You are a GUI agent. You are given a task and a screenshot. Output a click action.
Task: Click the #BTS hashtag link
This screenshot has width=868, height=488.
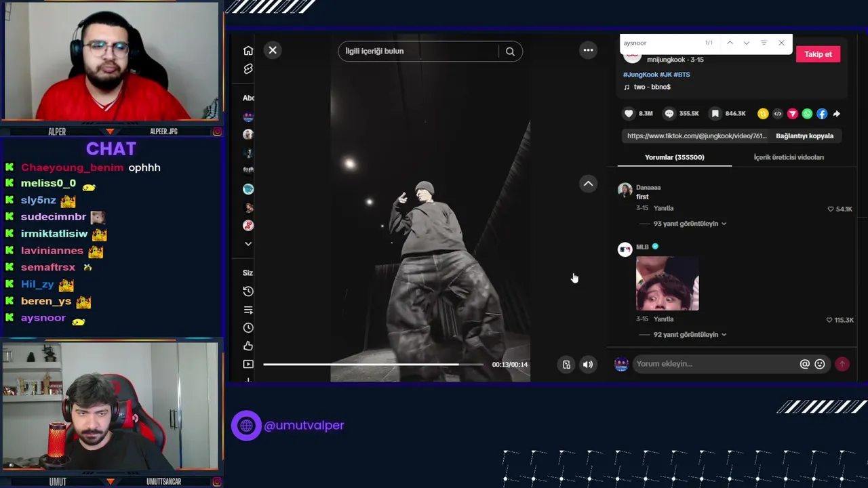pyautogui.click(x=682, y=75)
